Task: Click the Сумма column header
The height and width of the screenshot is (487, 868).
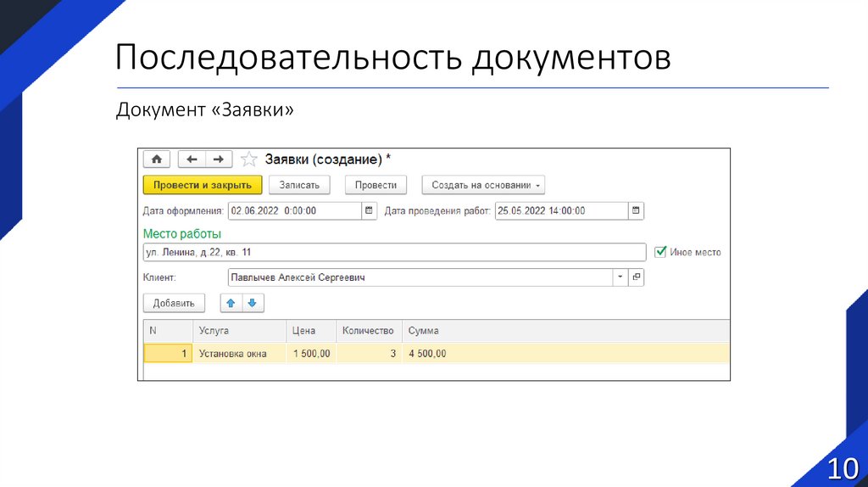Action: tap(424, 331)
